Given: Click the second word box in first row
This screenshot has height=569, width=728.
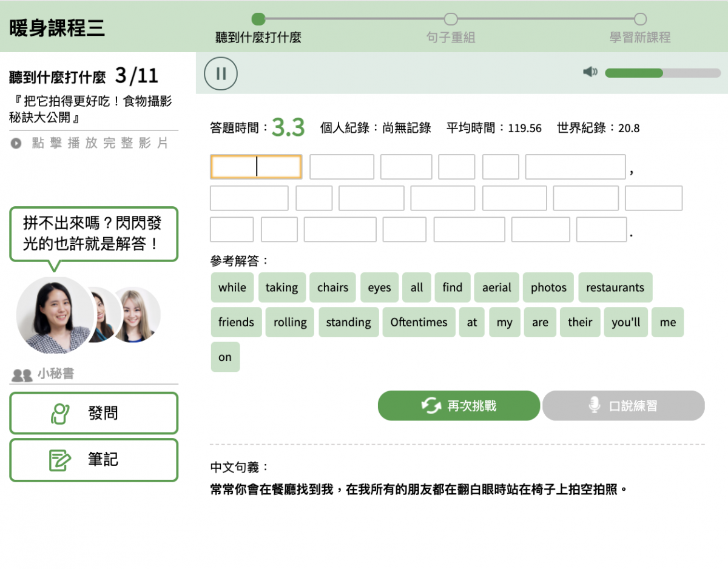Looking at the screenshot, I should (342, 167).
